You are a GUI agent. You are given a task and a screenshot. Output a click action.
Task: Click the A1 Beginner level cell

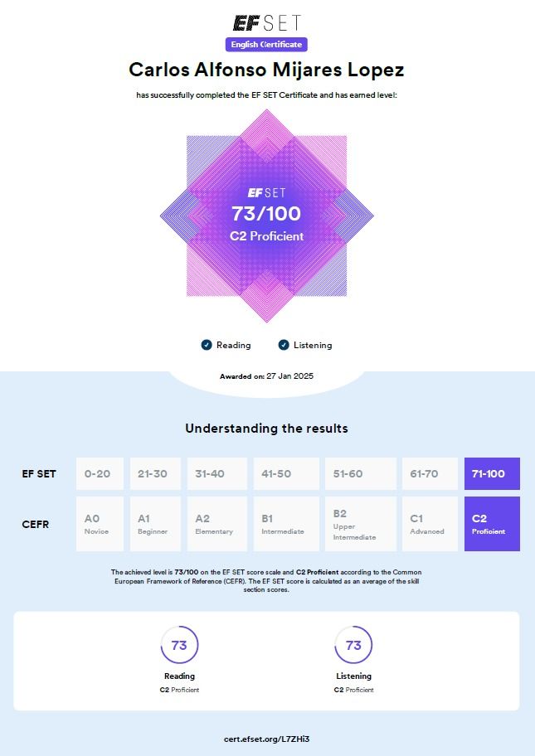(155, 524)
